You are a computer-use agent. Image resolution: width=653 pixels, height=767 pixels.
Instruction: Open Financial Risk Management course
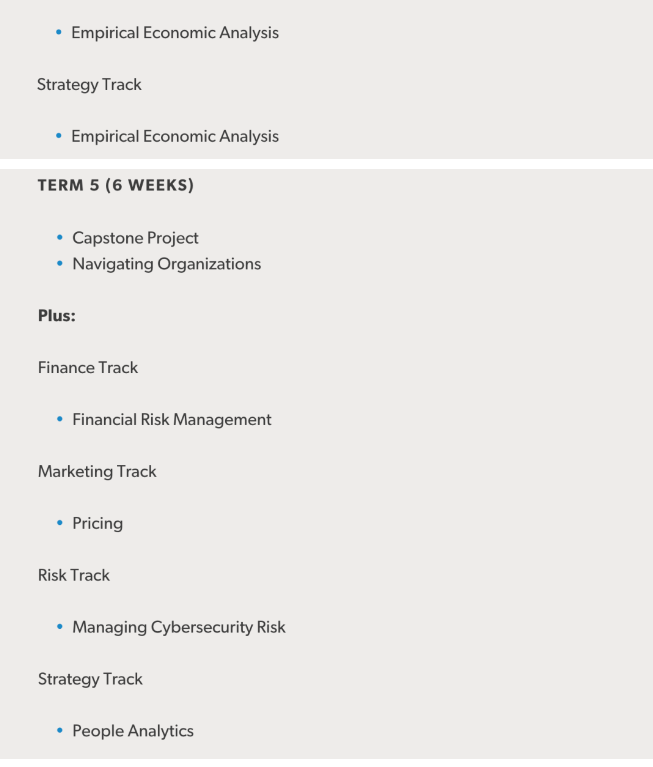pos(172,420)
